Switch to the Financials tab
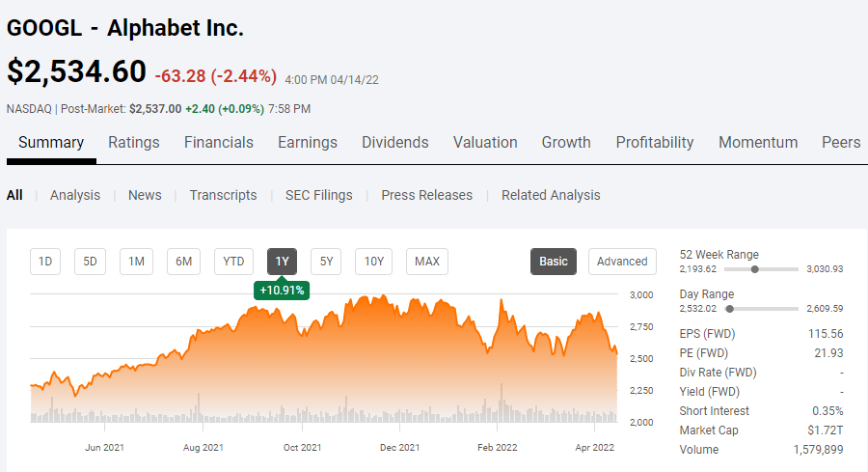Screen dimensions: 868x472 click(x=219, y=143)
